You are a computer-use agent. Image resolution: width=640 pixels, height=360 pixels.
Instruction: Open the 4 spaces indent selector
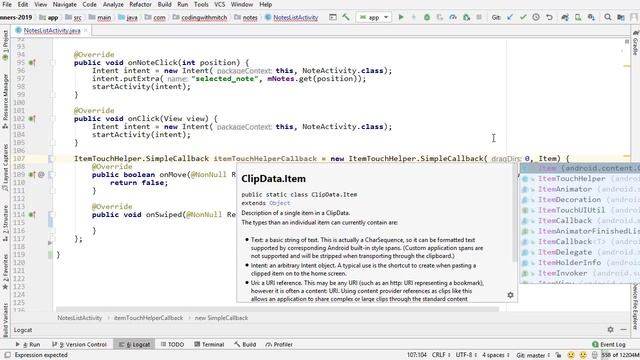(496, 355)
